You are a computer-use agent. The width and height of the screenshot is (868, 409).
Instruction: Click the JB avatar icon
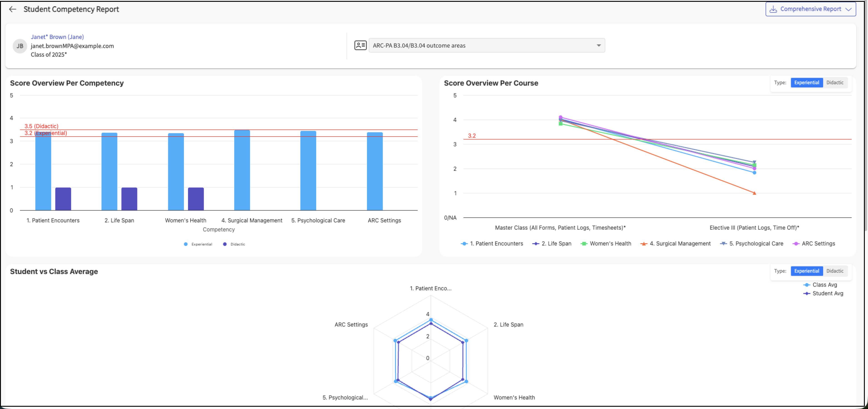tap(20, 46)
